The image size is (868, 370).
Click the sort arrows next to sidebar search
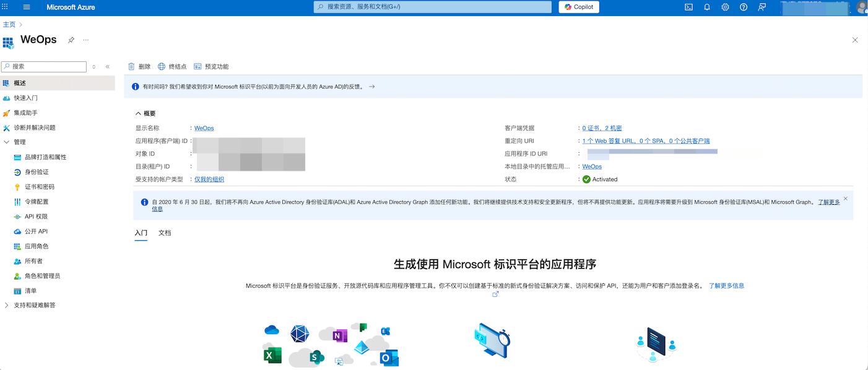click(x=94, y=67)
